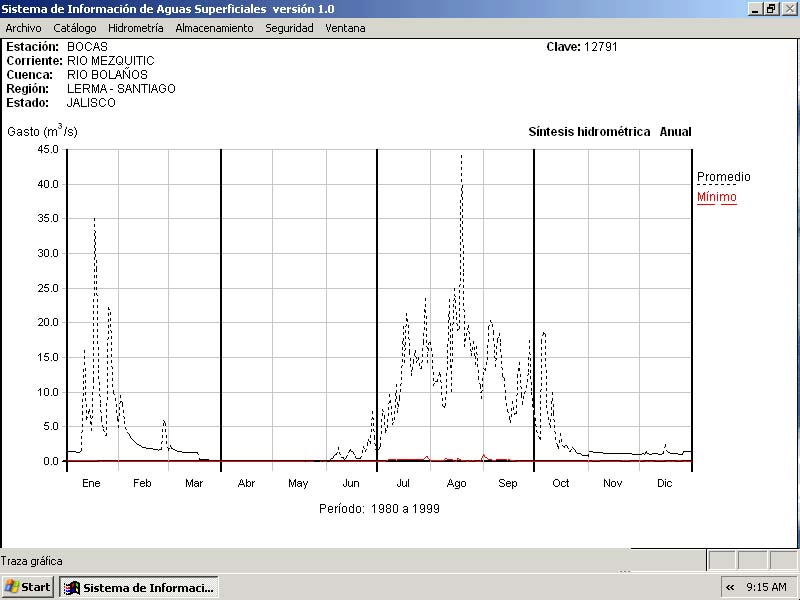Click the Traza gráfica status bar text
This screenshot has height=600, width=800.
32,561
